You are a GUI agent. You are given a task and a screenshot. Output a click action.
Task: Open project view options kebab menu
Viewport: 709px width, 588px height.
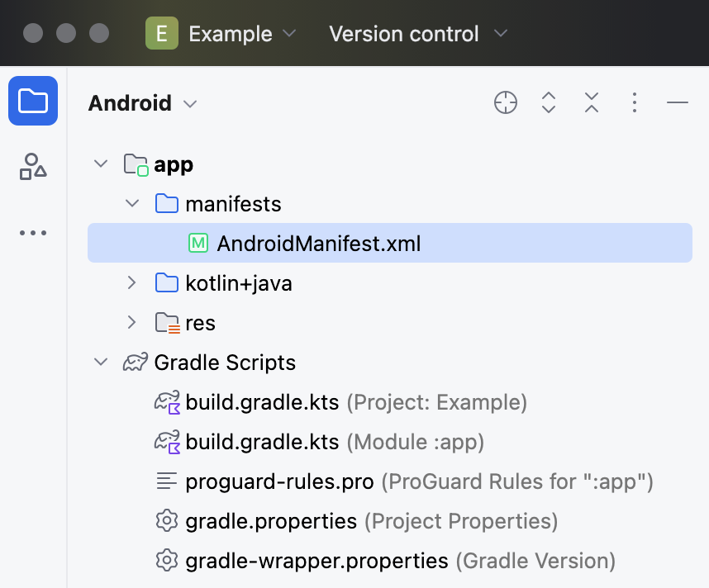pos(635,103)
